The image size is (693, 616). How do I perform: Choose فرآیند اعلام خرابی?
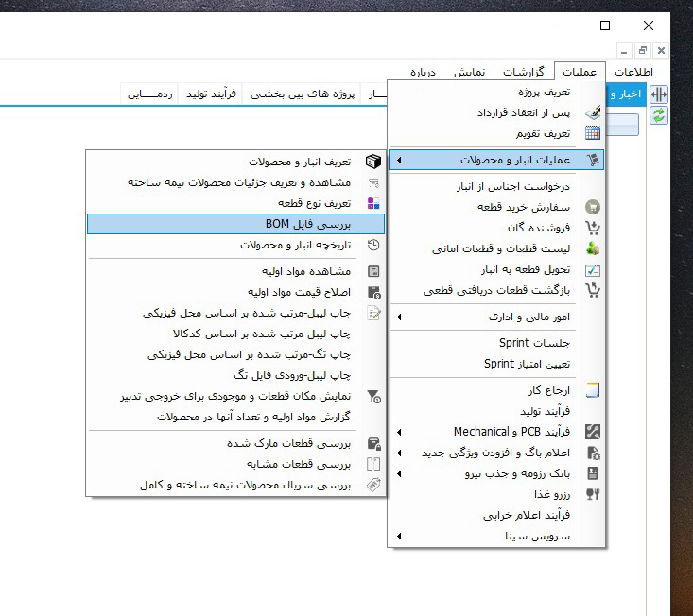(x=496, y=515)
